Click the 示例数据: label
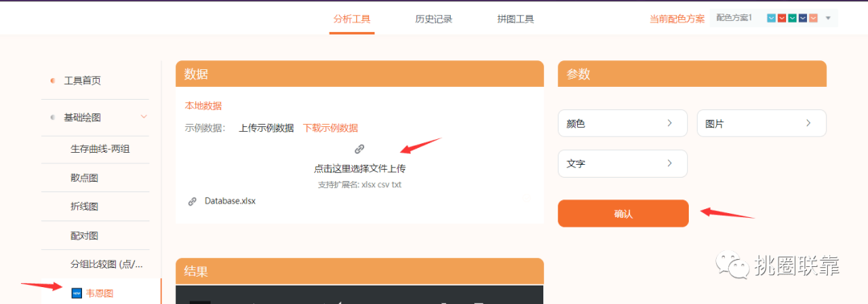The image size is (868, 304). pos(206,129)
